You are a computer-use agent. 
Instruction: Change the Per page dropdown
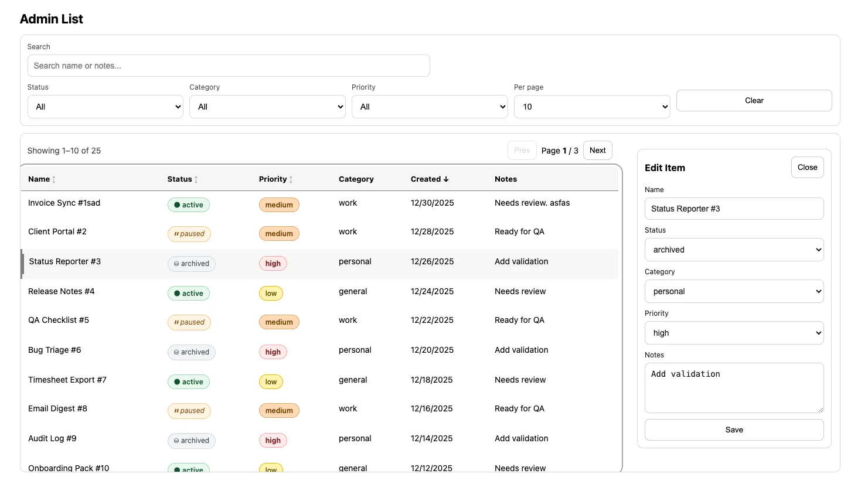click(592, 107)
